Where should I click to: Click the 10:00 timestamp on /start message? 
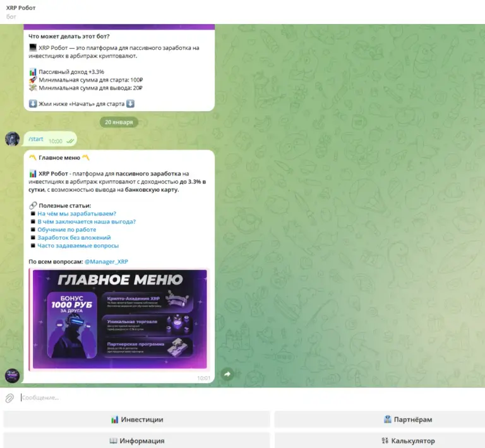click(56, 141)
